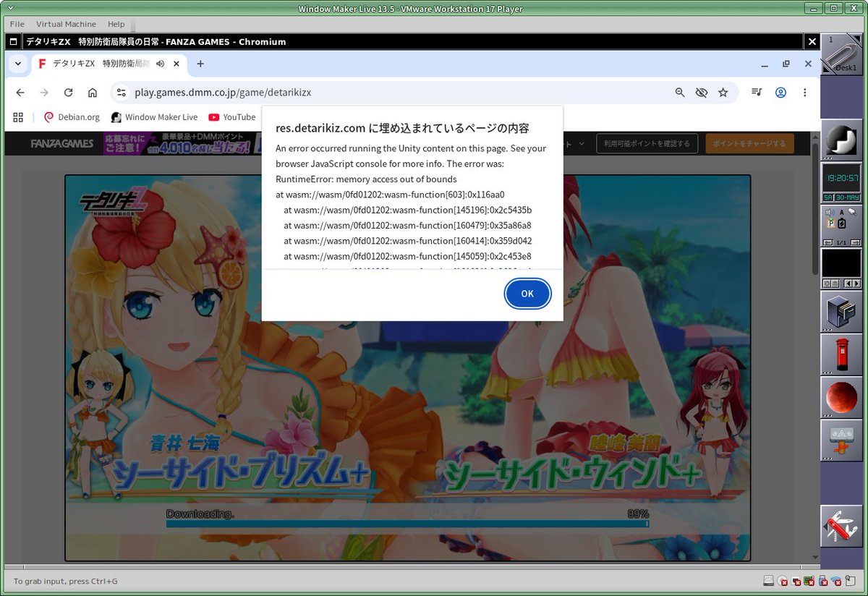This screenshot has height=596, width=868.
Task: Open the File menu in VMware Player
Action: pyautogui.click(x=17, y=24)
